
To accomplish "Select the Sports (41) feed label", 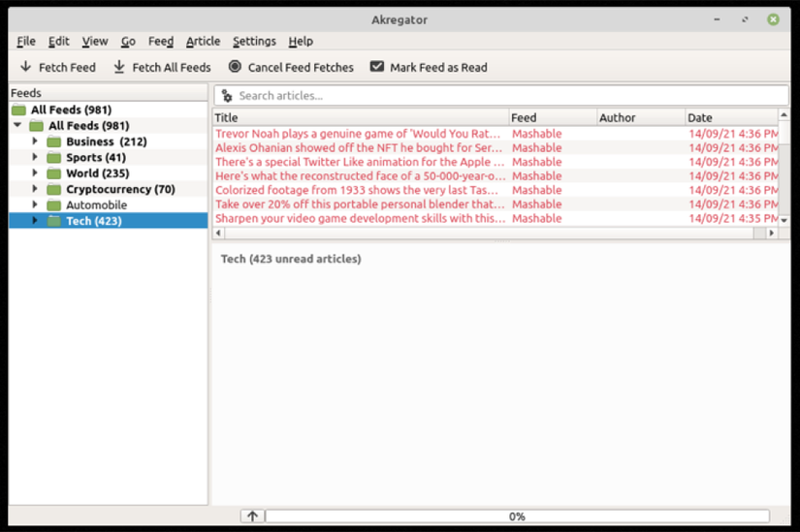I will [96, 158].
